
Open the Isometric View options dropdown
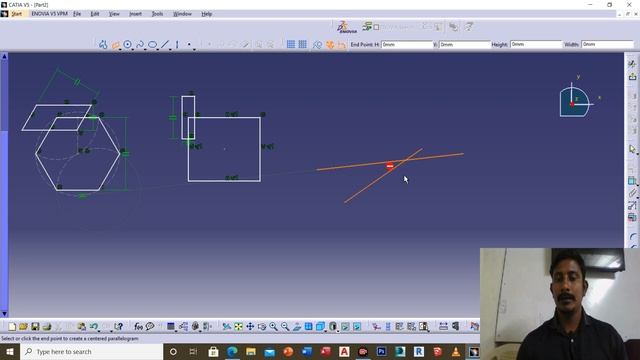tap(325, 330)
